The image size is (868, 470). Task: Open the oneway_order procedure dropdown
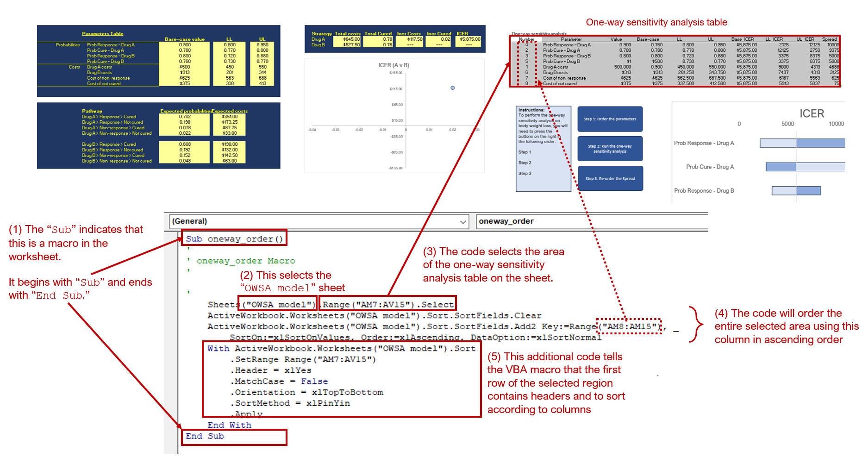(532, 221)
